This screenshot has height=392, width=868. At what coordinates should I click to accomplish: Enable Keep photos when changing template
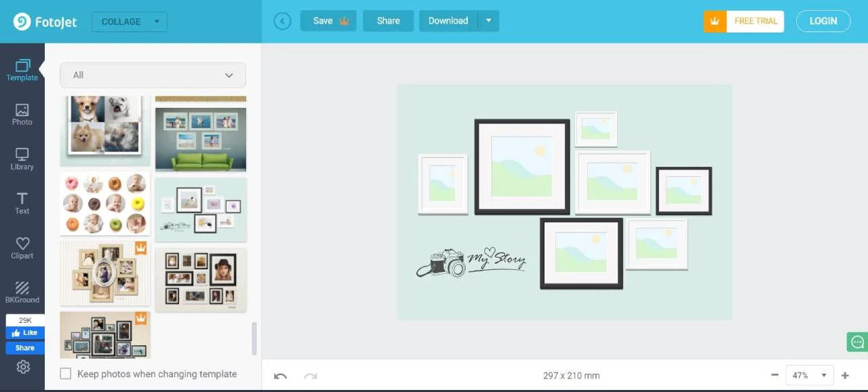65,374
